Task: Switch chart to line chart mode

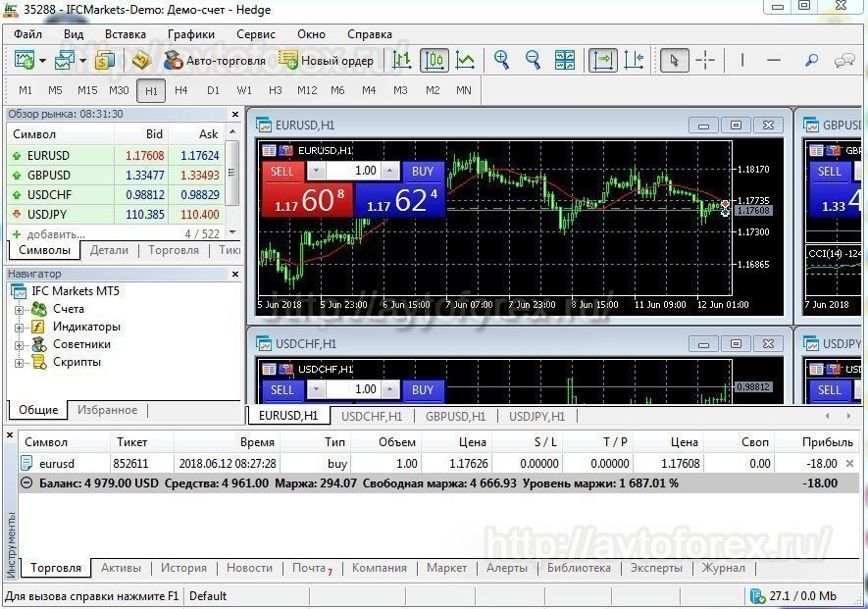Action: pos(466,60)
